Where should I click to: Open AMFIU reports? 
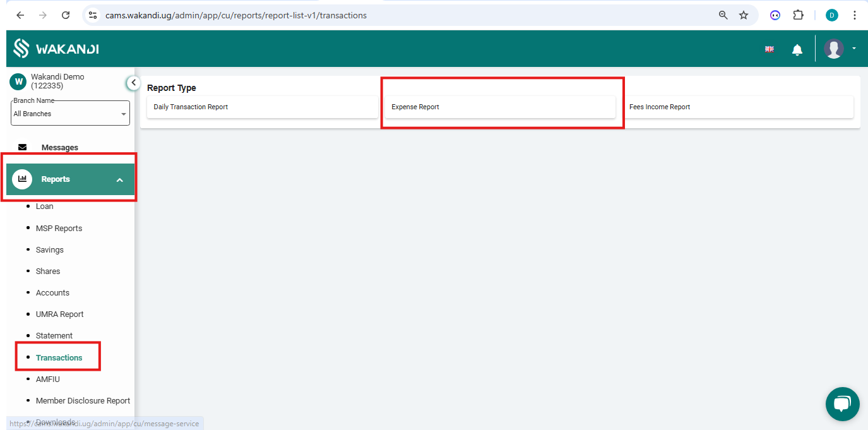pos(47,379)
